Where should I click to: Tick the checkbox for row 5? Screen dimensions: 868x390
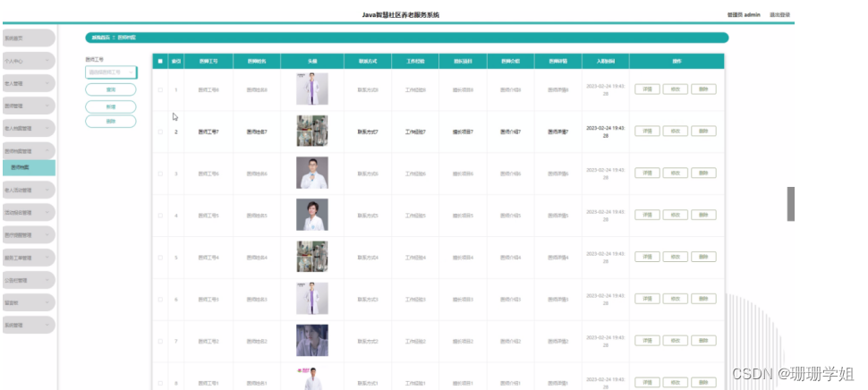pos(160,258)
